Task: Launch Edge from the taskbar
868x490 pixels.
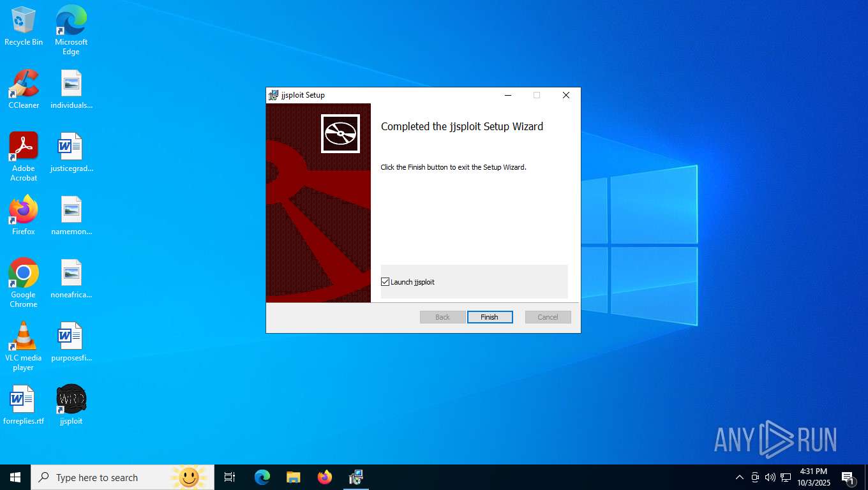Action: pyautogui.click(x=262, y=477)
